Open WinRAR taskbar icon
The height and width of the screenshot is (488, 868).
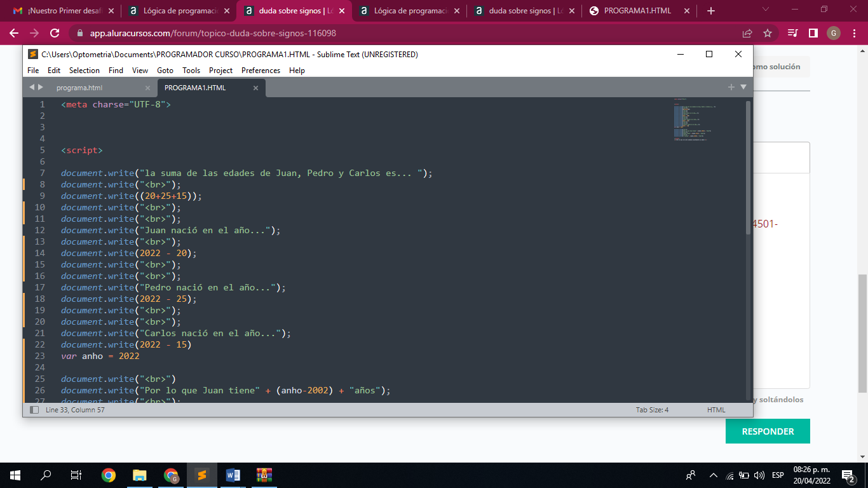point(264,475)
